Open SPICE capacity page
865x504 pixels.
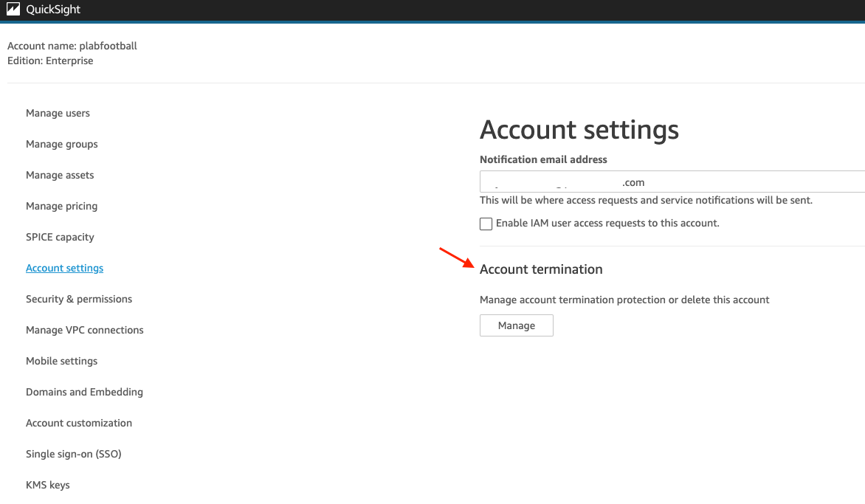pyautogui.click(x=60, y=237)
